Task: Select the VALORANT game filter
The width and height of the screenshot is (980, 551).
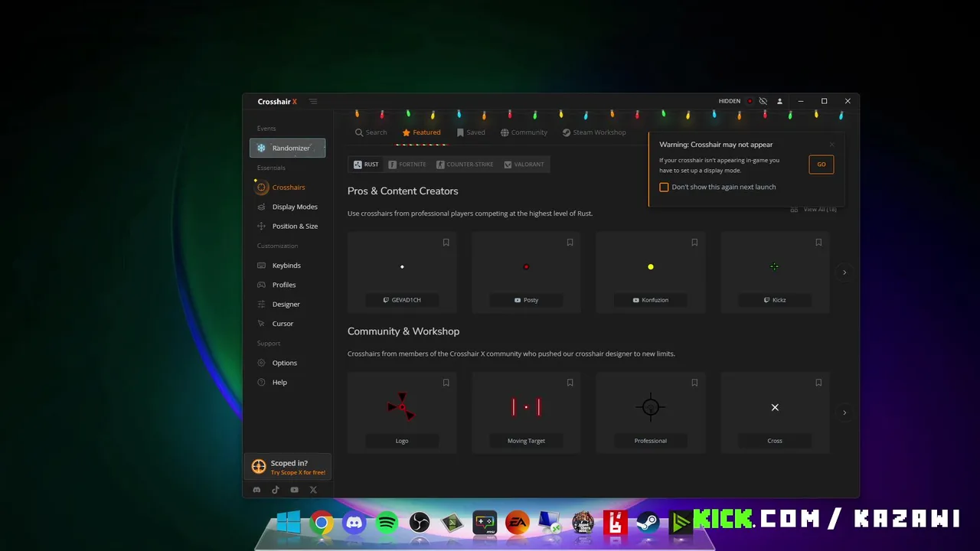Action: (524, 165)
